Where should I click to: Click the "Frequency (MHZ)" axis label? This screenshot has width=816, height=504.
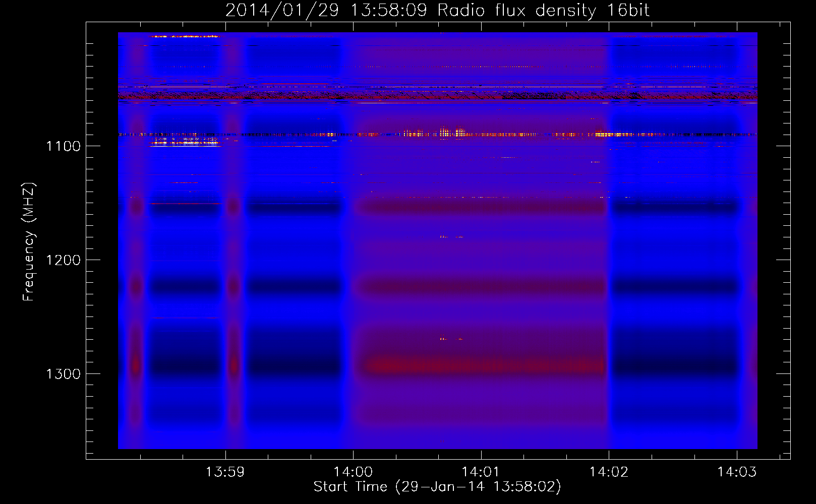(29, 242)
